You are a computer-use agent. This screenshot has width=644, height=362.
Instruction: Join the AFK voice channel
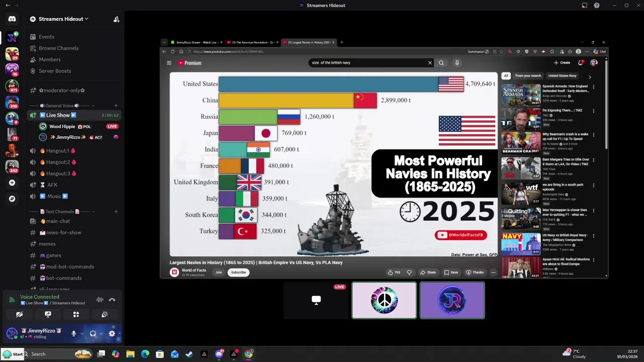coord(52,185)
